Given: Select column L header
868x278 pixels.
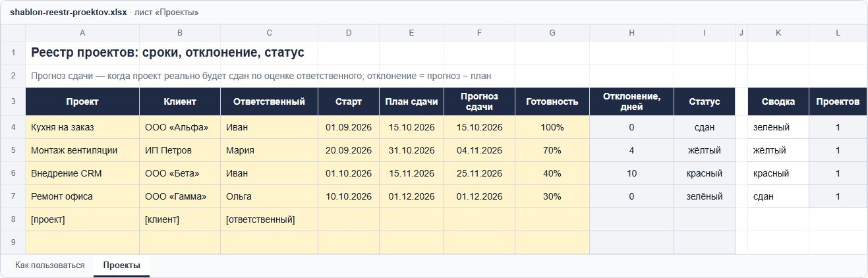Looking at the screenshot, I should 838,33.
